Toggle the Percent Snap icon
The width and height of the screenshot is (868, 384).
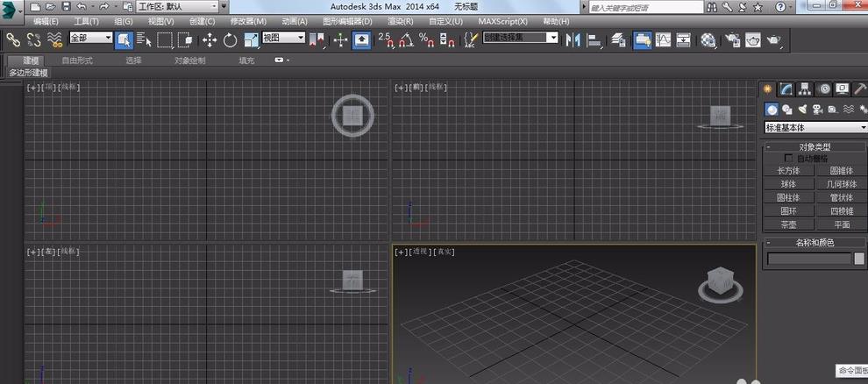pyautogui.click(x=427, y=39)
